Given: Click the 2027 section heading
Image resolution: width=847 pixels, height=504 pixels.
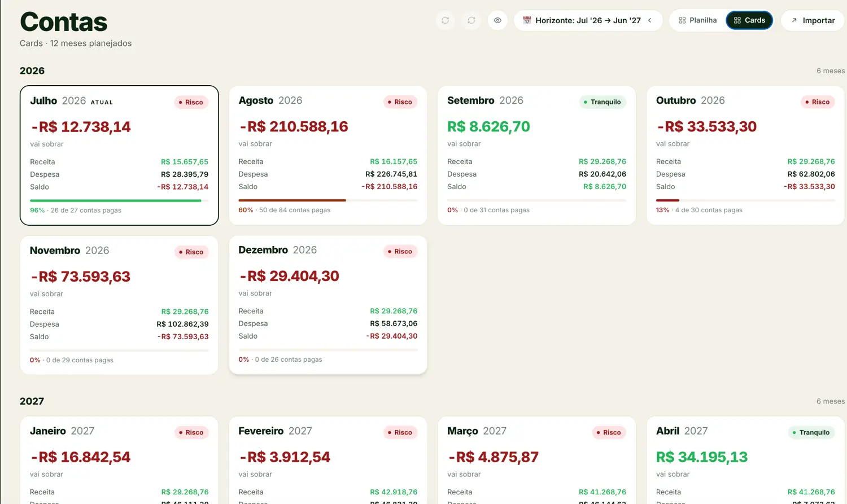Looking at the screenshot, I should click(32, 401).
